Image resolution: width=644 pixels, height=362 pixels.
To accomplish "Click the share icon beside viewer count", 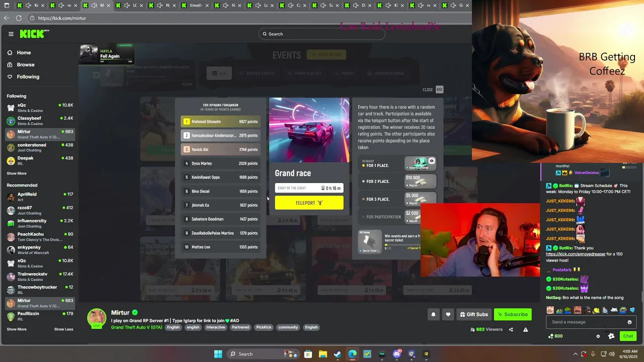I will tap(511, 330).
